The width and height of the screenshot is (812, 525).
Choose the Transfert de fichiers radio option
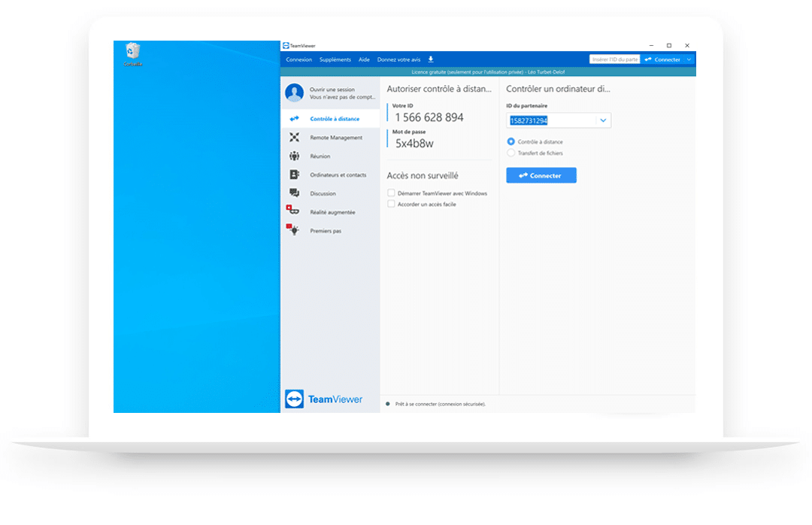511,153
